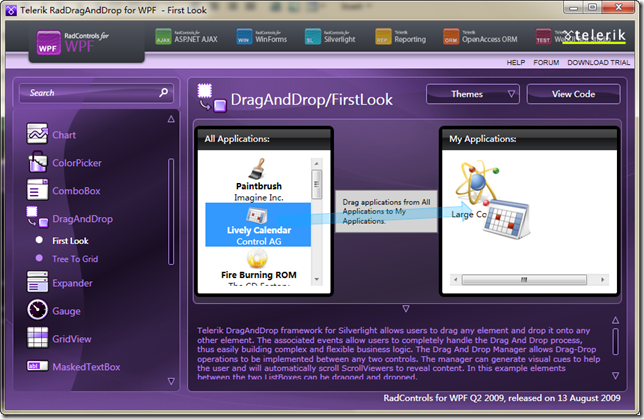Image resolution: width=644 pixels, height=419 pixels.
Task: Select the DragAndDrop sidebar icon
Action: pos(37,217)
